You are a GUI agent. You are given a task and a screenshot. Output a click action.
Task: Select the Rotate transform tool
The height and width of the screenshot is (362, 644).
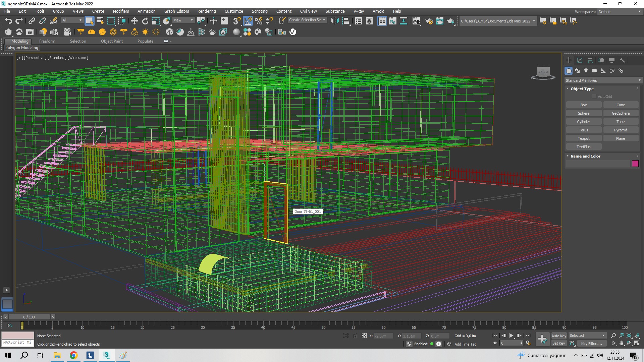click(x=145, y=21)
